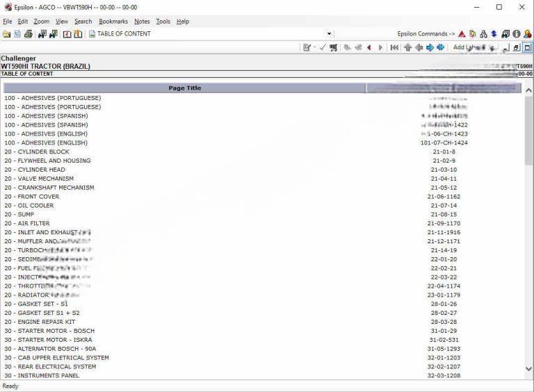Click the scrollbar up arrow
This screenshot has width=534, height=392.
(528, 90)
